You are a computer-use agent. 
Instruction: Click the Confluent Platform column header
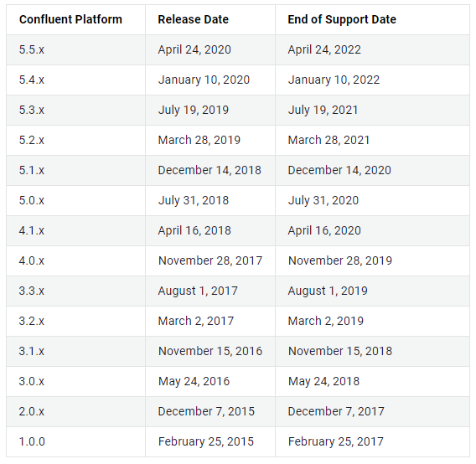(x=70, y=19)
